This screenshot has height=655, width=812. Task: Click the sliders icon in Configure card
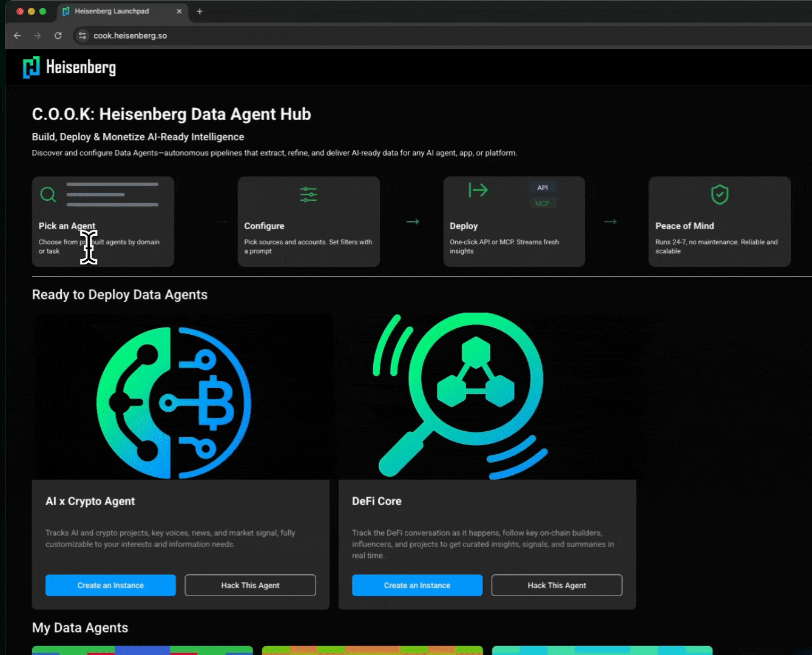308,195
